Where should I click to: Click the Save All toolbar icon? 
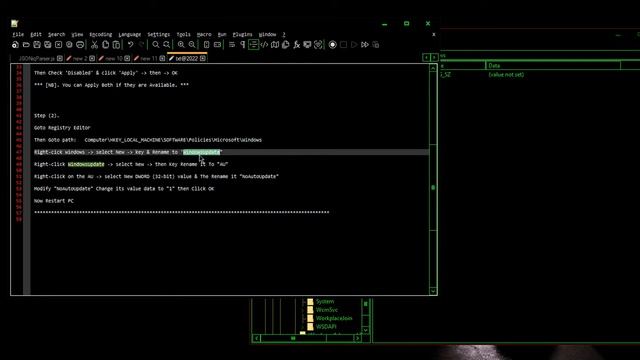point(47,44)
